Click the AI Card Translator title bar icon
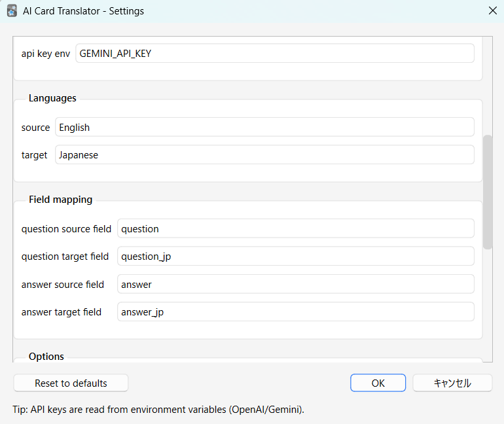This screenshot has width=504, height=424. (12, 11)
